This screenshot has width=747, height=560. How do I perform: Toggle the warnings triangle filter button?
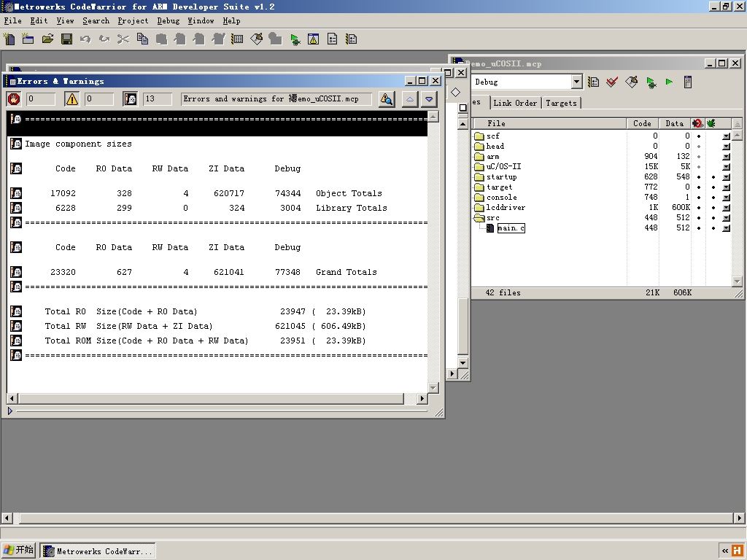point(72,99)
